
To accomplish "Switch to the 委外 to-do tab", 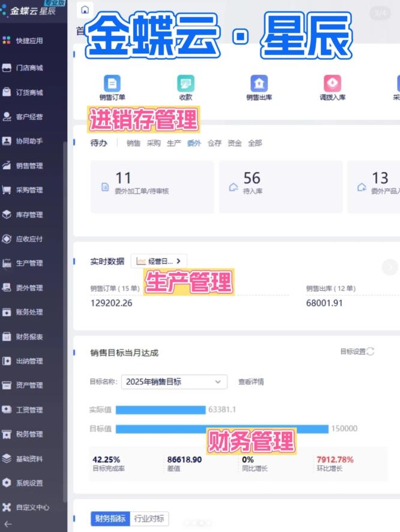I will point(194,143).
